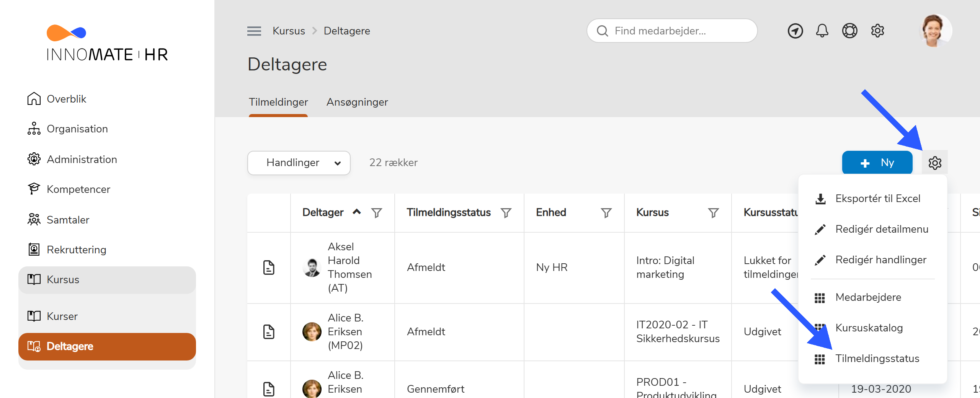Screen dimensions: 980x398
Task: Click the Kursus column header
Action: [652, 212]
